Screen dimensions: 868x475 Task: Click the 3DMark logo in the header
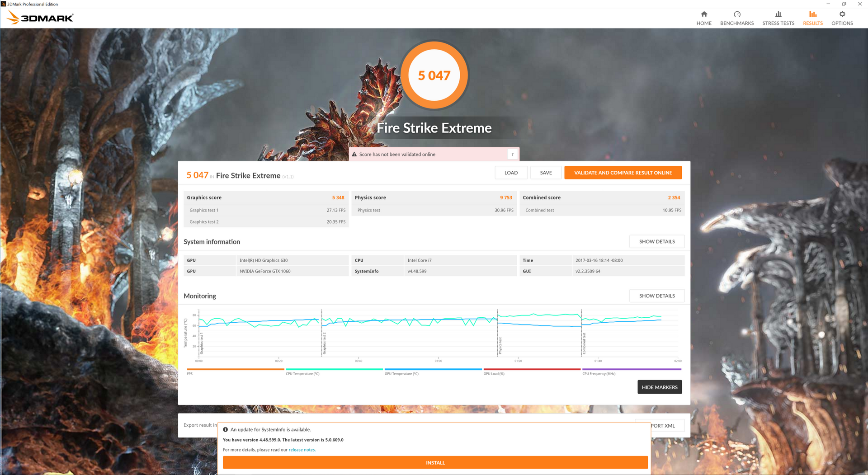tap(40, 18)
